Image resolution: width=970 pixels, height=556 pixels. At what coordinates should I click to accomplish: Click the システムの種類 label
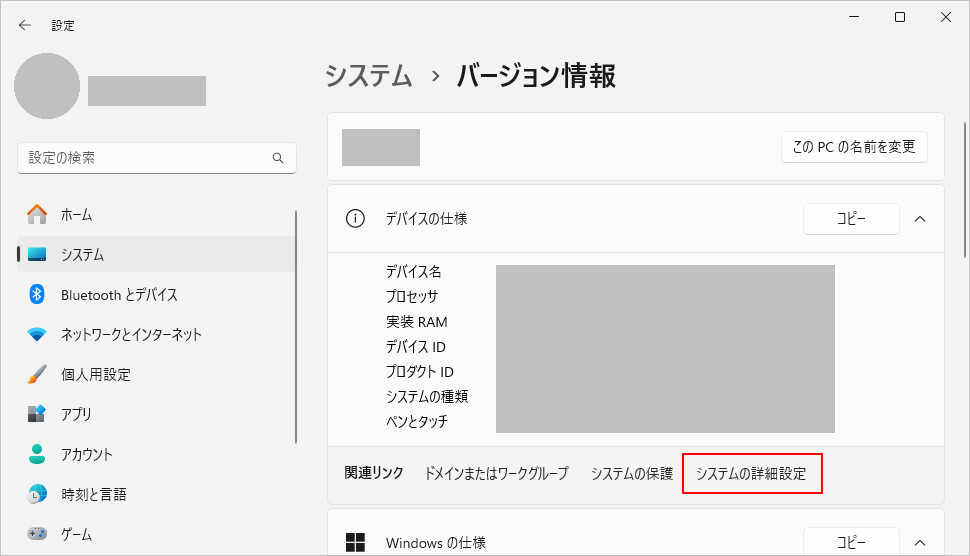point(427,396)
